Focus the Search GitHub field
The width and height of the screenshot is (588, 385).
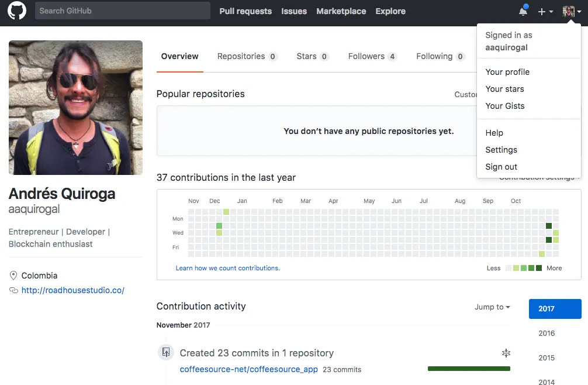click(122, 11)
